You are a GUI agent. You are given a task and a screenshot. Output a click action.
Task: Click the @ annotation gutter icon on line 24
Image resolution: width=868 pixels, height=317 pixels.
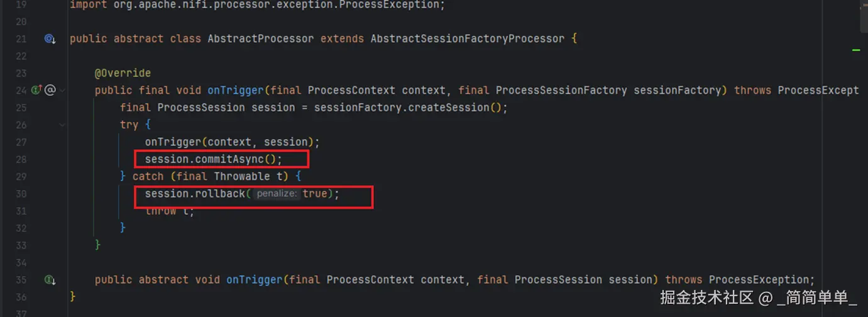pos(50,90)
